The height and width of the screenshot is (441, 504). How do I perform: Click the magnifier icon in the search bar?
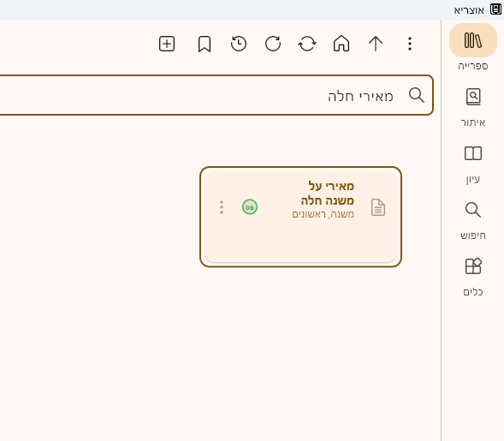point(417,95)
